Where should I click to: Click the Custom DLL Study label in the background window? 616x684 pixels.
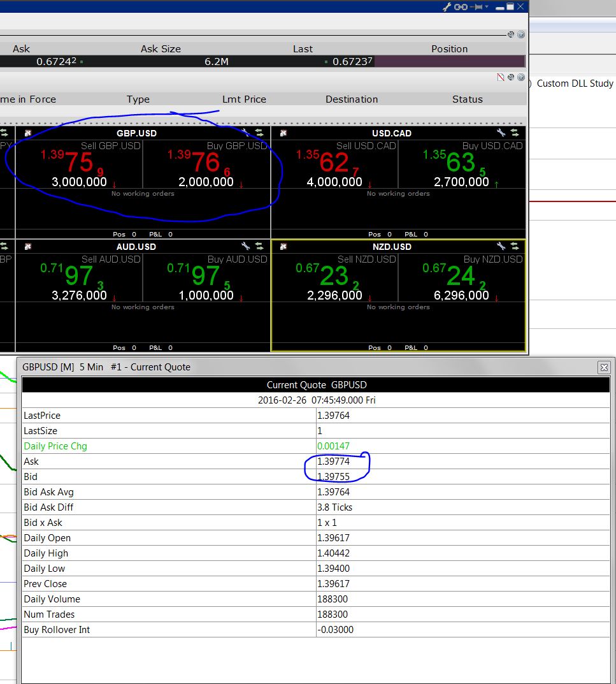[575, 84]
